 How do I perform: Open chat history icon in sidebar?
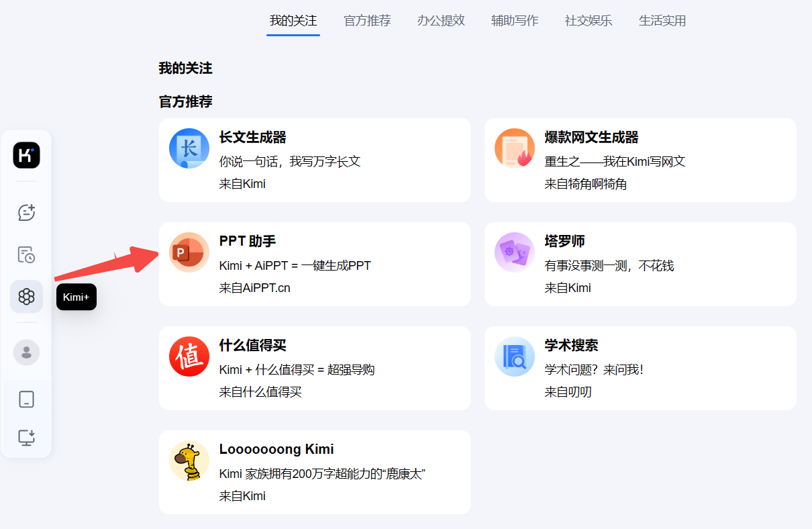click(x=26, y=254)
